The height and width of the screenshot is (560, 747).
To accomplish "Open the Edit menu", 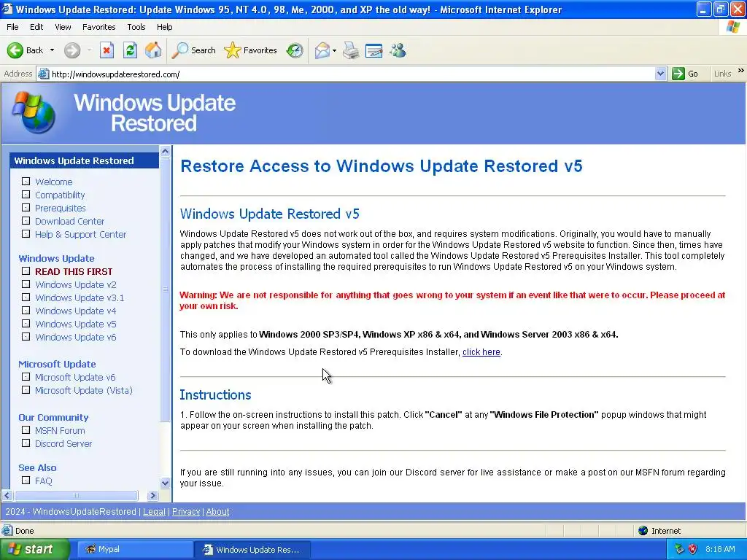I will (36, 27).
